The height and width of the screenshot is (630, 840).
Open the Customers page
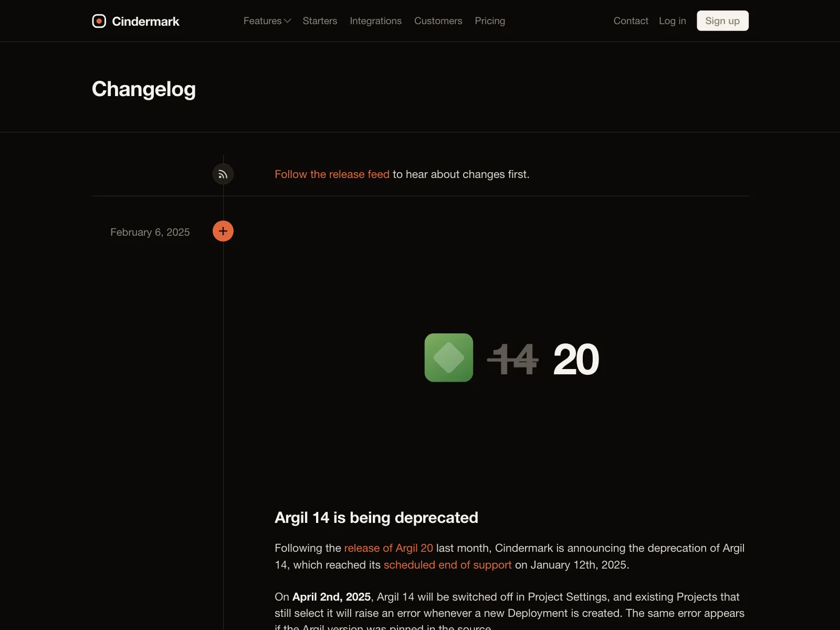pyautogui.click(x=438, y=21)
